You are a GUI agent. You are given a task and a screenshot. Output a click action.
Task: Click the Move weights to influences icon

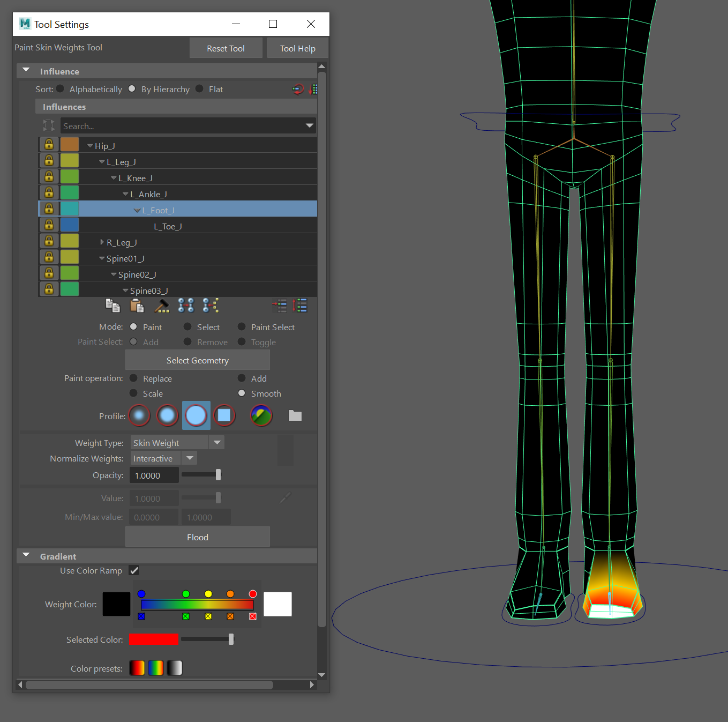[186, 306]
